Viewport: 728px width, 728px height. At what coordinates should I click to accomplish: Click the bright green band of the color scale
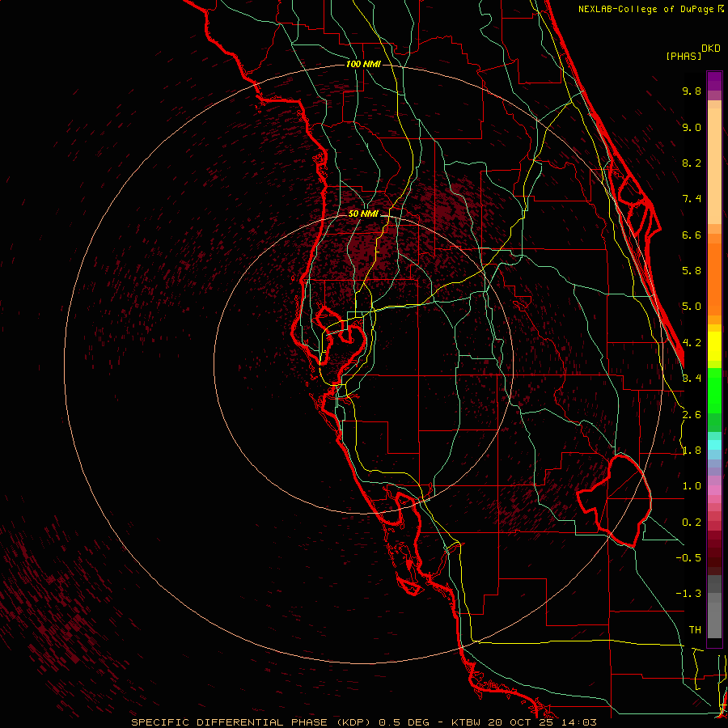pyautogui.click(x=714, y=391)
